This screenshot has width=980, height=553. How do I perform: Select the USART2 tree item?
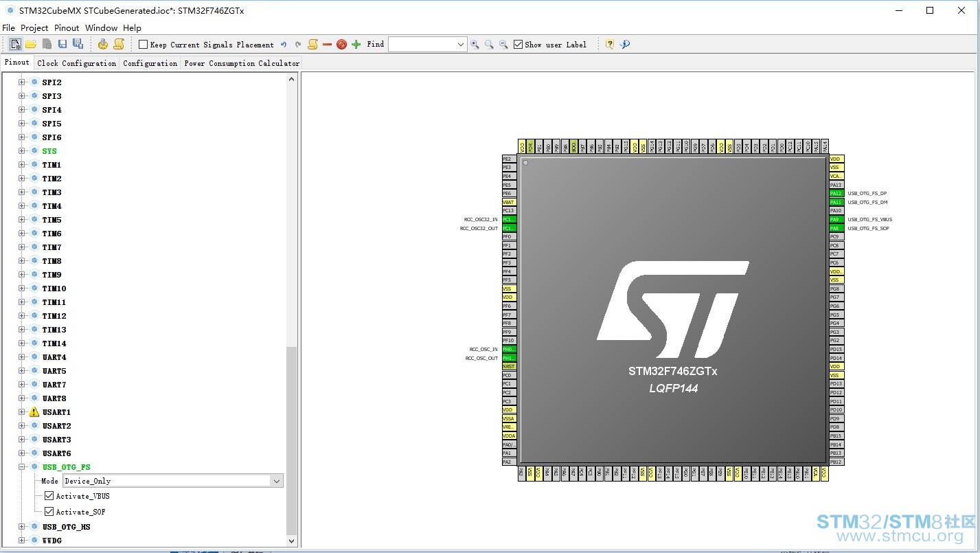(x=56, y=426)
